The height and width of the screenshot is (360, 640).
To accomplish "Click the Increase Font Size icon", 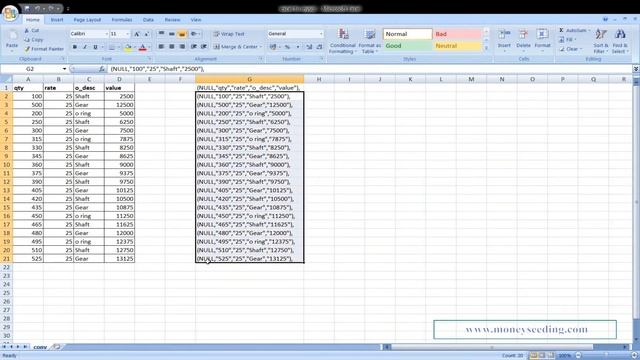I will 137,34.
